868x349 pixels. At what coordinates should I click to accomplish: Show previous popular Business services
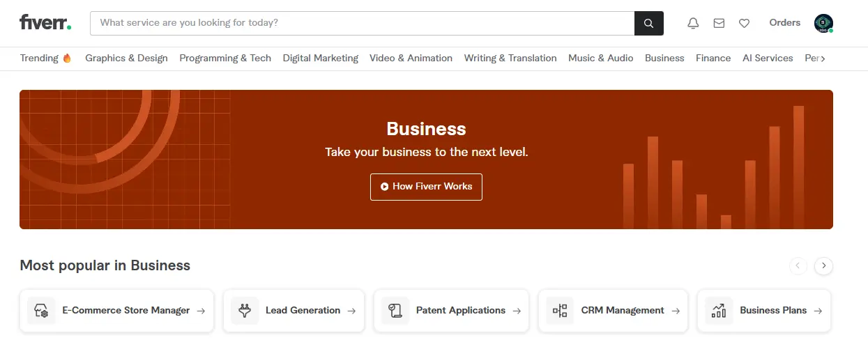[798, 265]
